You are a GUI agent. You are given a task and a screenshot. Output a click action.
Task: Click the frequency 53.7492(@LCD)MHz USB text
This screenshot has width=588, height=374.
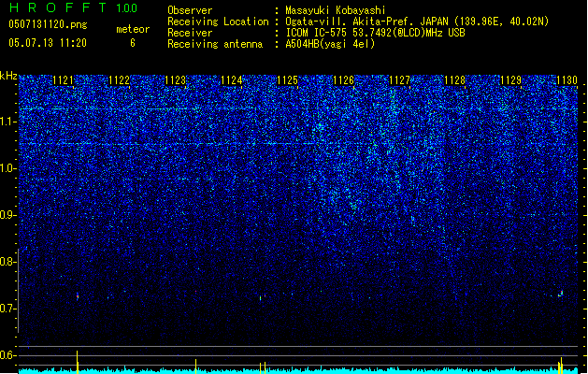[409, 33]
